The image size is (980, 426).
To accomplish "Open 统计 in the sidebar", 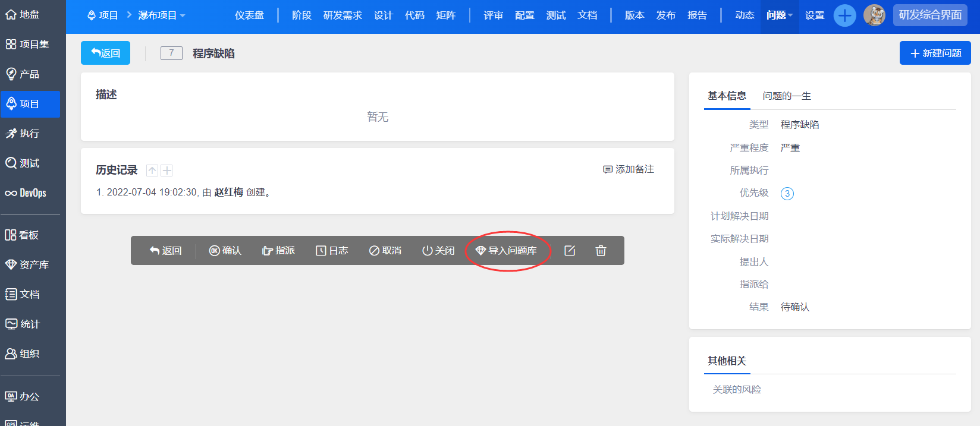I will [x=23, y=324].
